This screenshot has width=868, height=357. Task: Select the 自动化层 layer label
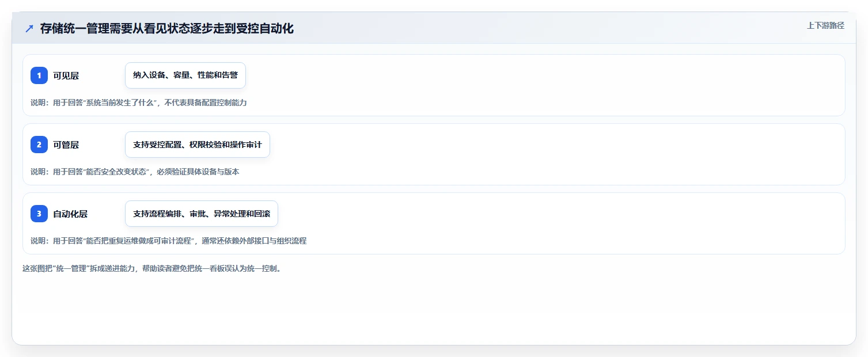pos(70,214)
